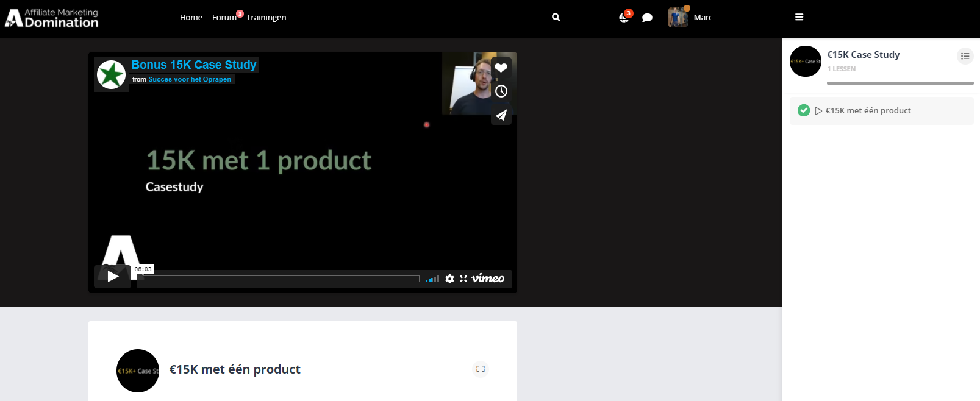
Task: Open notifications globe icon
Action: [x=624, y=17]
